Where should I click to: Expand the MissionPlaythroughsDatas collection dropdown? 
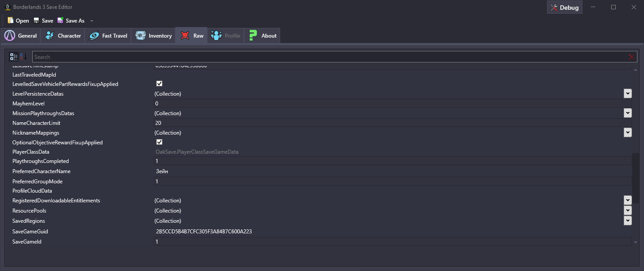click(628, 113)
